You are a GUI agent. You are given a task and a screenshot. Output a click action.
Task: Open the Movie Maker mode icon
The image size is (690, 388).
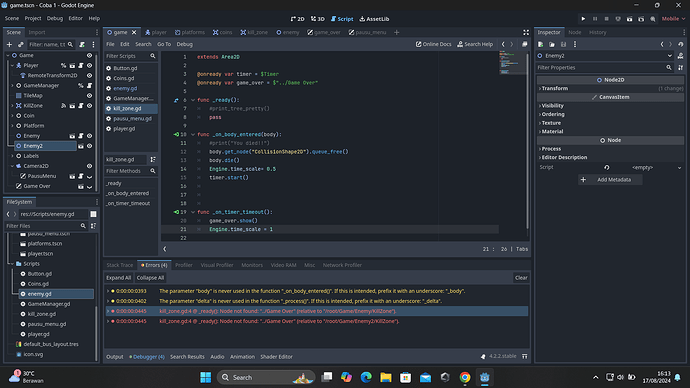(653, 19)
